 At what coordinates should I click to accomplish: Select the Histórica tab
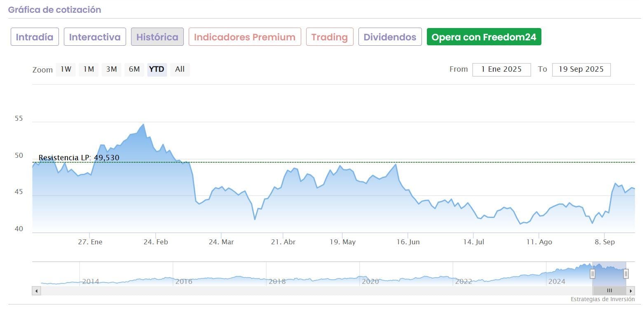point(157,37)
